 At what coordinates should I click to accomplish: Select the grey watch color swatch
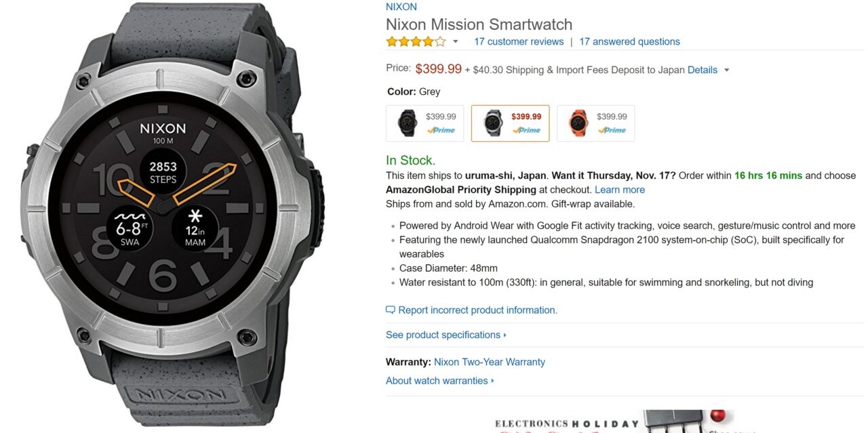(x=510, y=123)
